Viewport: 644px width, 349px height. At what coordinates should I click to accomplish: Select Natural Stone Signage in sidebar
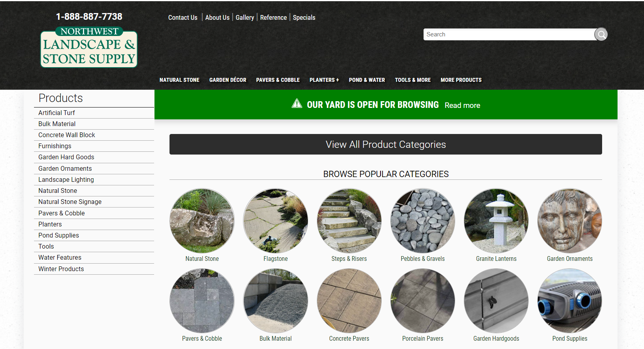click(94, 202)
